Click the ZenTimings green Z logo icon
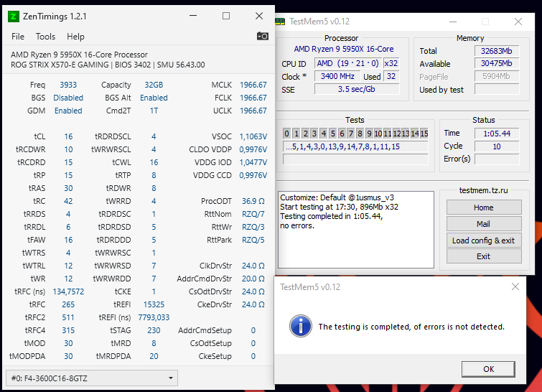This screenshot has width=542, height=392. [x=14, y=17]
